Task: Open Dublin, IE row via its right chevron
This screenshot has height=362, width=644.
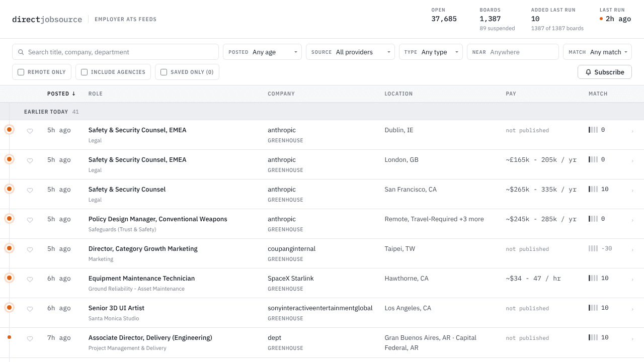Action: pos(632,131)
